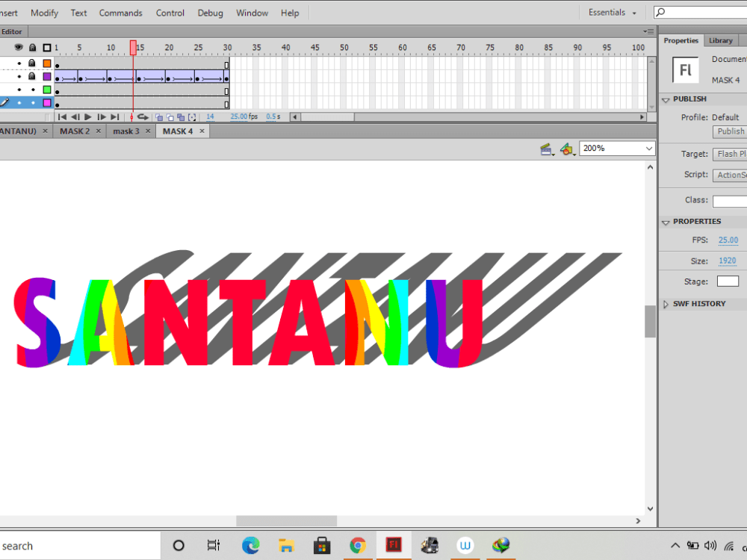Unlock the orange-swatch layer
Screen dimensions: 747x560
point(32,63)
